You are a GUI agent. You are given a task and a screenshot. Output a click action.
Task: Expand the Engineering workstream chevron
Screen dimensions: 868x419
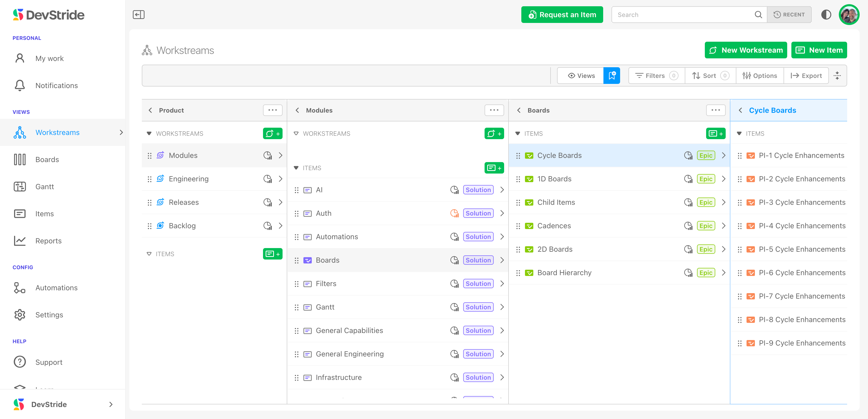click(x=280, y=179)
